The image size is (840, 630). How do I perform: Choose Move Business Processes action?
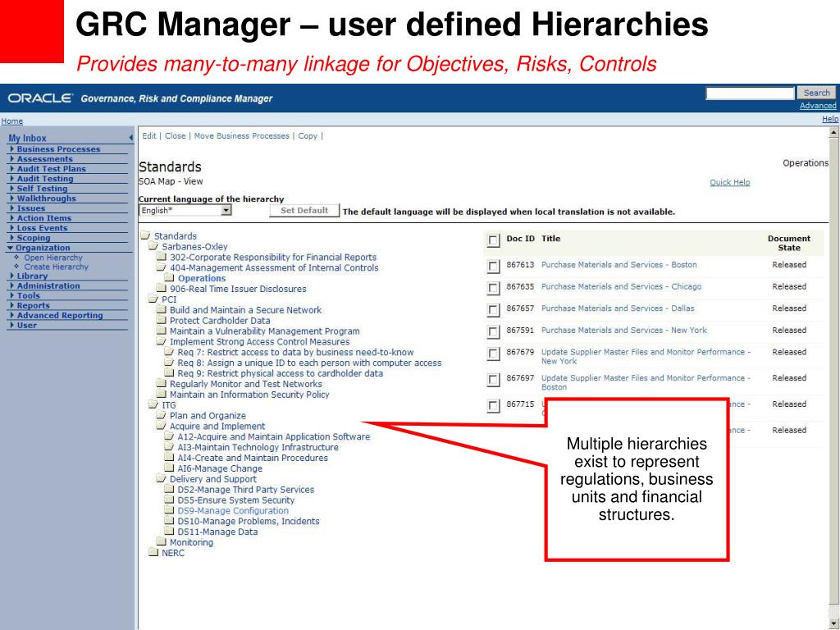pos(242,136)
